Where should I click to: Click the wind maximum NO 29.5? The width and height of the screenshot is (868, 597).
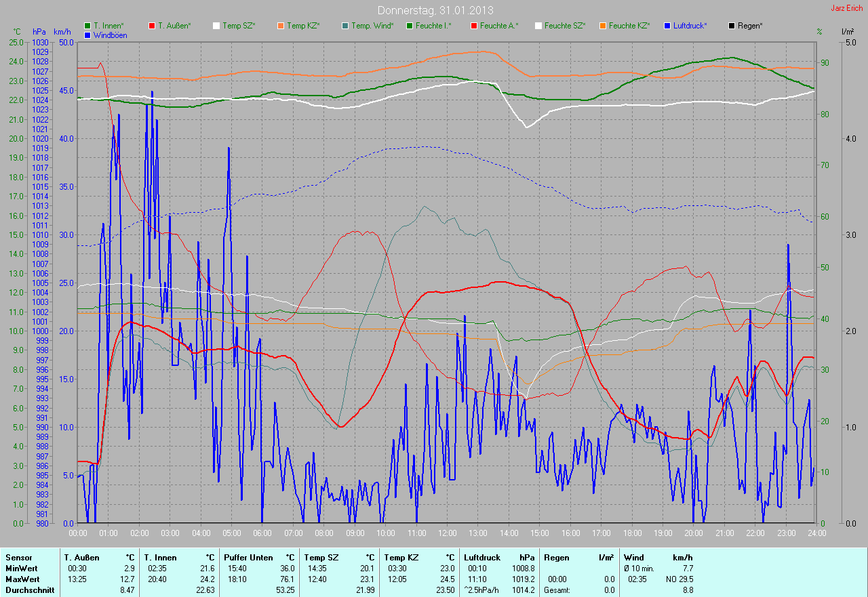pos(678,579)
